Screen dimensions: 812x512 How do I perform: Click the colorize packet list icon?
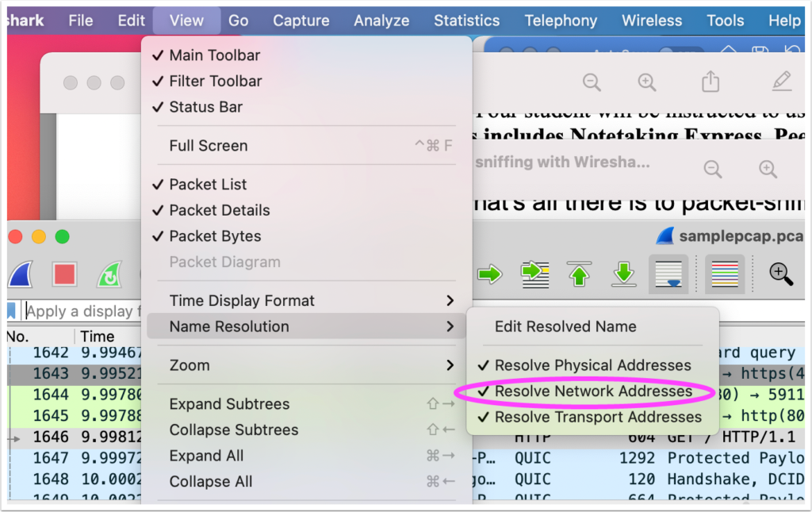point(725,274)
